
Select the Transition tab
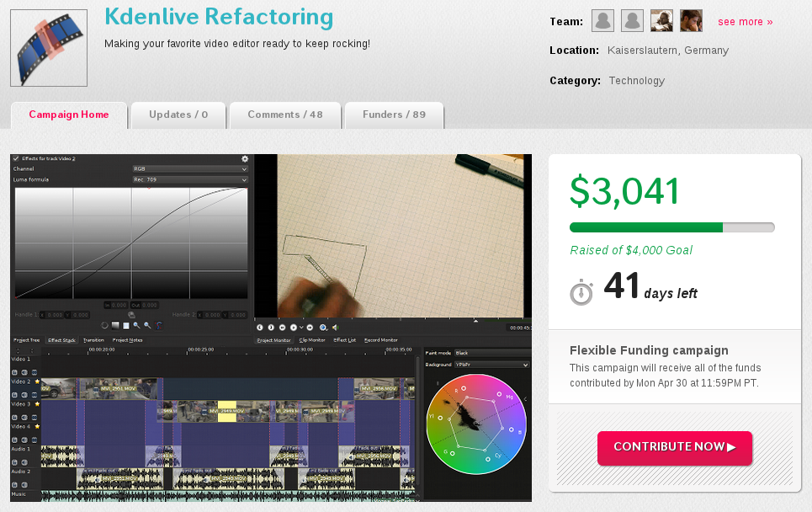(93, 340)
